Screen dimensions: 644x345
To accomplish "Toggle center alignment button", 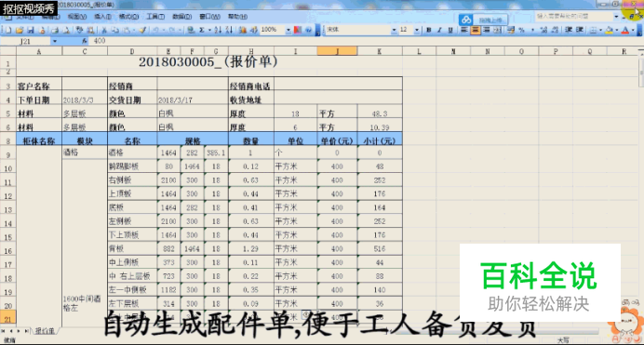I will 476,30.
